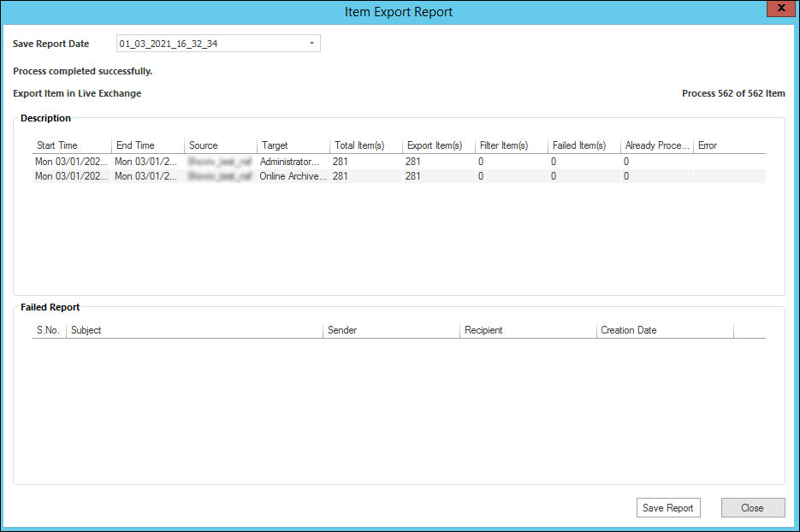Image resolution: width=800 pixels, height=532 pixels.
Task: Sort by End Time column header
Action: click(148, 145)
